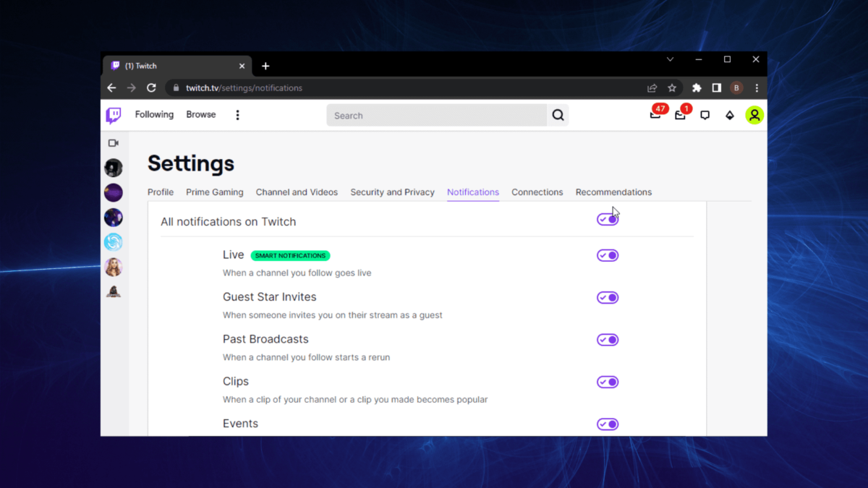Open the Recommendations tab

tap(613, 192)
